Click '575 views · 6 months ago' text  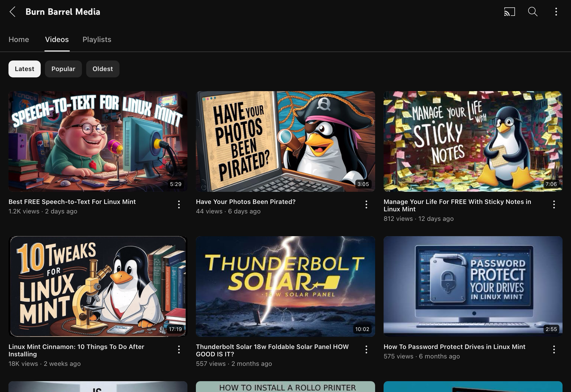(422, 356)
